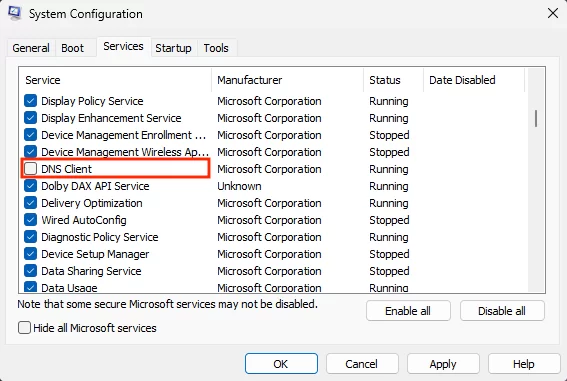The image size is (567, 381).
Task: Click the Unknown manufacturer cell
Action: (239, 186)
